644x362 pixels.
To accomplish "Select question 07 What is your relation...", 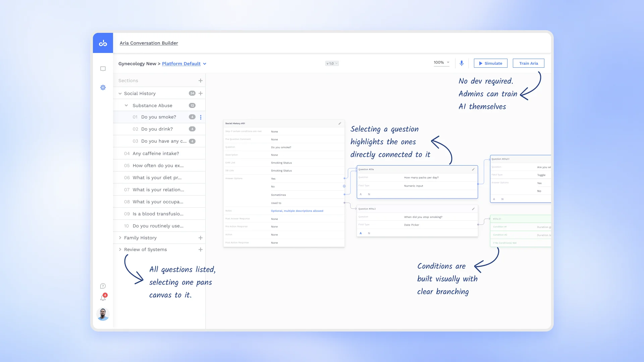I will pos(159,190).
